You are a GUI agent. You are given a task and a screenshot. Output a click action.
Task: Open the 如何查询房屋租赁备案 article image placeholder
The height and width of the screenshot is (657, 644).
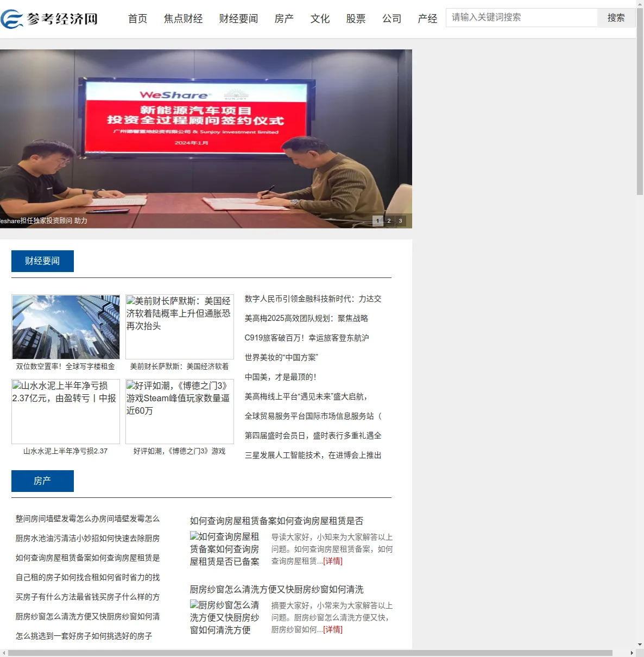[225, 549]
